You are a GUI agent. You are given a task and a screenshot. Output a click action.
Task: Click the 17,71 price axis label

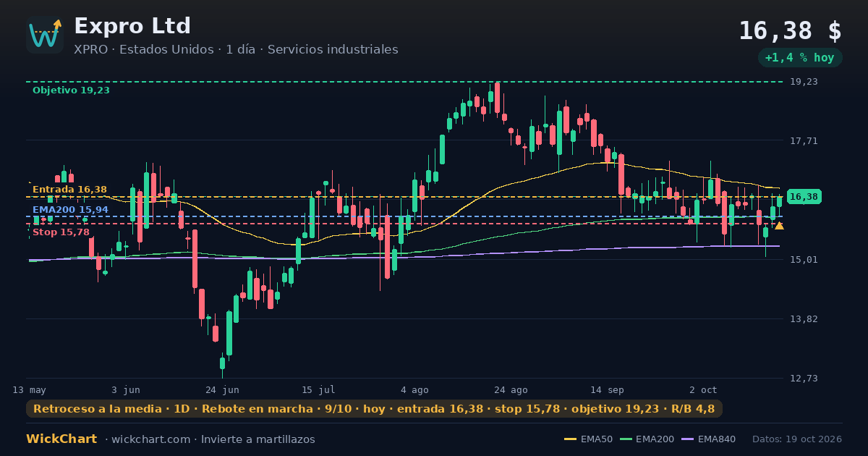coord(804,141)
